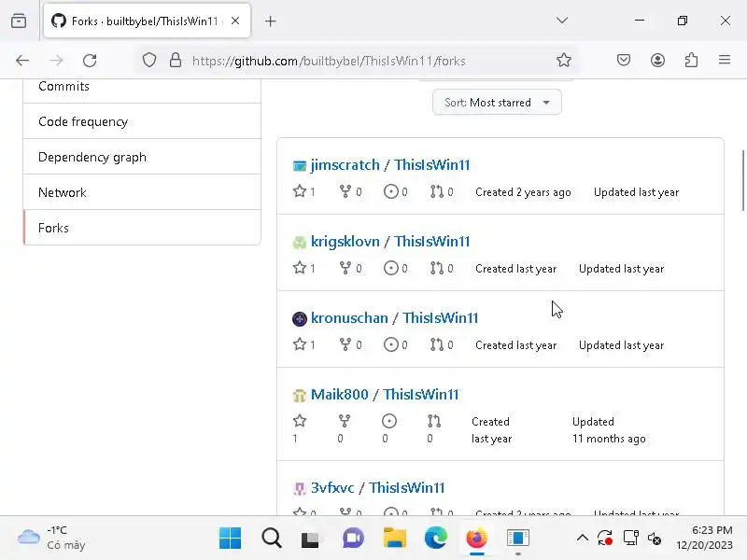This screenshot has height=560, width=747.
Task: Click the pull requests icon for krigsklovn fork
Action: [x=436, y=268]
